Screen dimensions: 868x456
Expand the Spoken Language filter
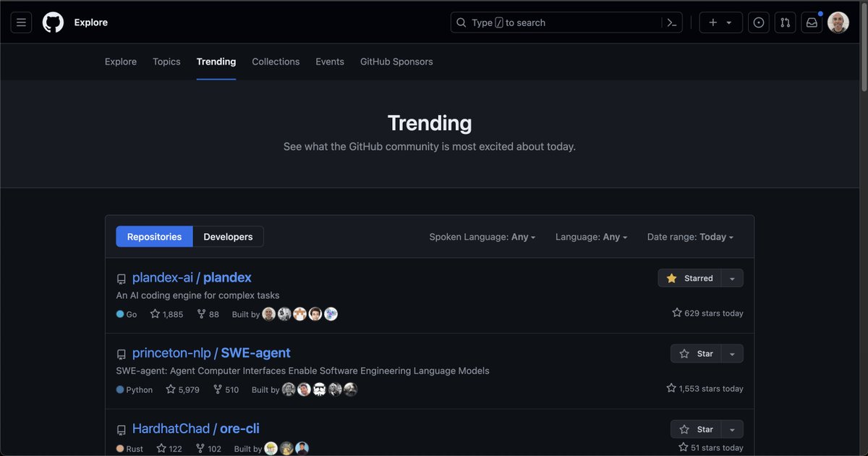click(482, 237)
